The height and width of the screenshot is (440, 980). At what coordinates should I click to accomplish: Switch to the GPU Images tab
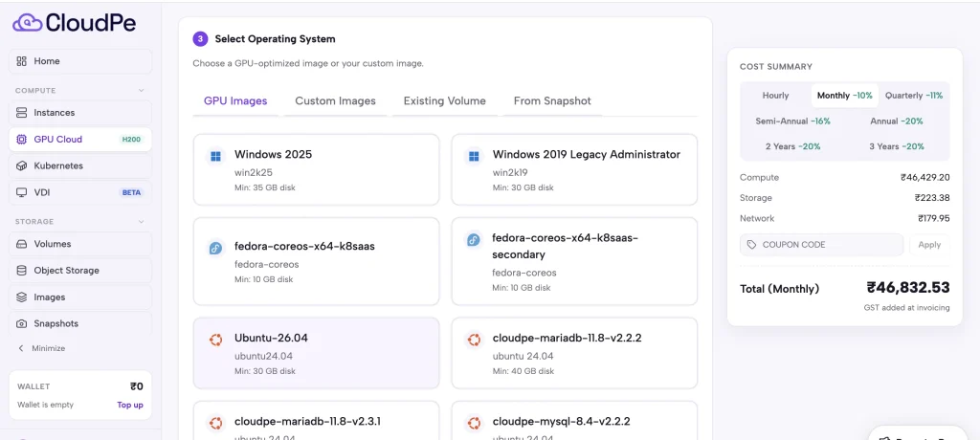coord(235,100)
